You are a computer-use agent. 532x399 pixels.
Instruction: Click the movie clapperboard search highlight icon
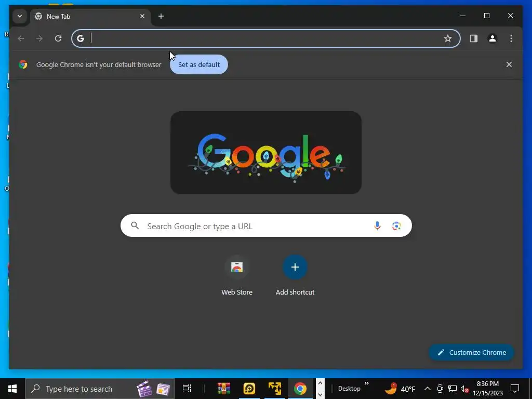coord(144,389)
